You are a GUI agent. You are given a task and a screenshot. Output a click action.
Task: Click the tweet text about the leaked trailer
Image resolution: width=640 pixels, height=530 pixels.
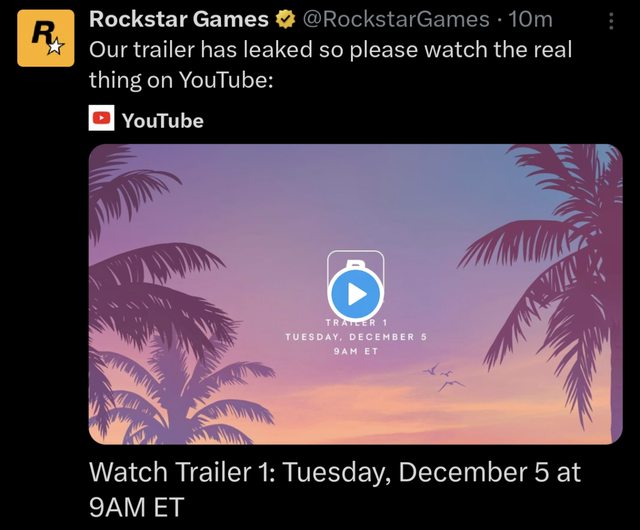click(331, 65)
